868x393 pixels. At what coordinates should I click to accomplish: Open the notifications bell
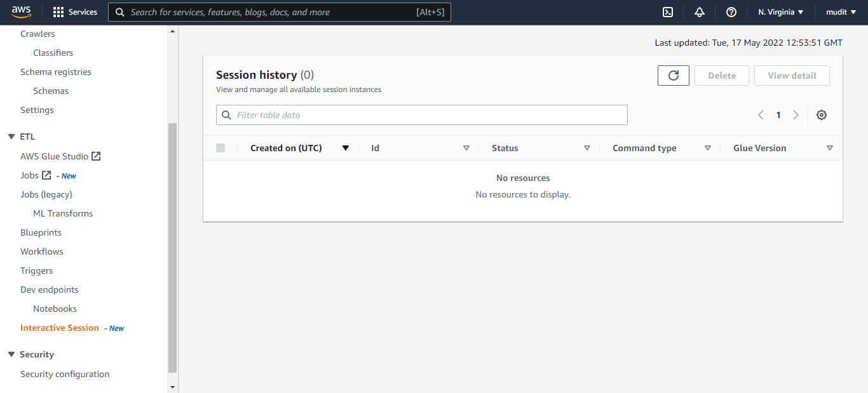pos(700,12)
